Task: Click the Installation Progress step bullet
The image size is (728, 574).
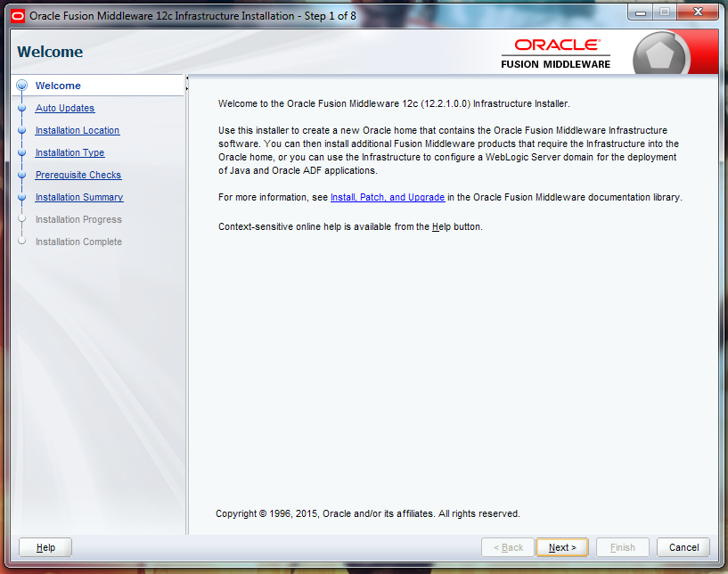Action: pos(21,218)
